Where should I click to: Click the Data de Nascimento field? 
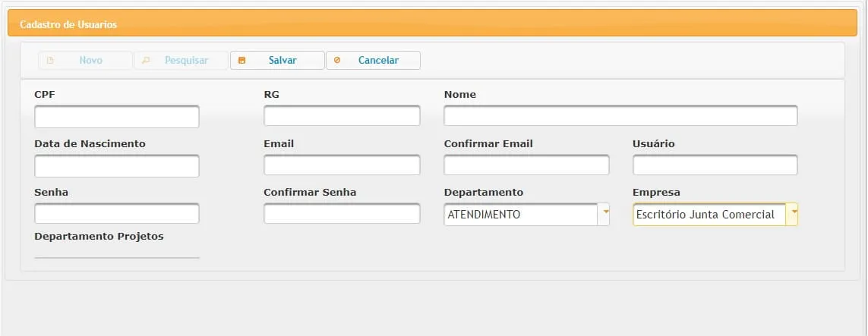(117, 165)
